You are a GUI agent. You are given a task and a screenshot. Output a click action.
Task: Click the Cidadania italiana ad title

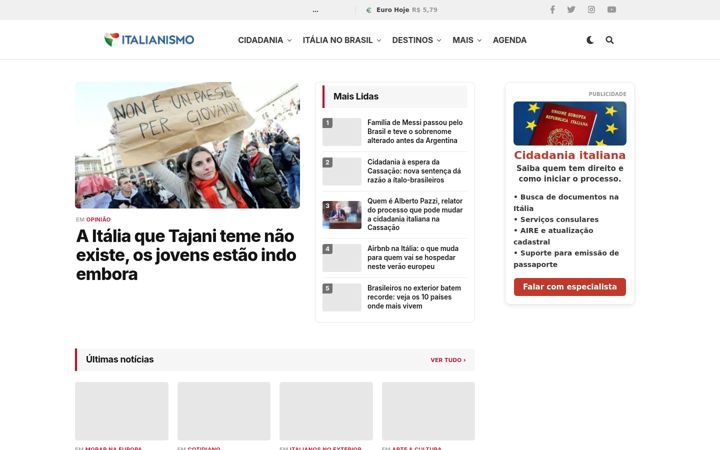[x=570, y=155]
